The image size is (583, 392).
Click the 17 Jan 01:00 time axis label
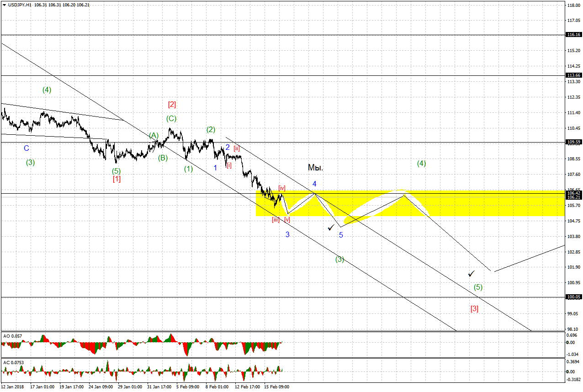[x=42, y=387]
